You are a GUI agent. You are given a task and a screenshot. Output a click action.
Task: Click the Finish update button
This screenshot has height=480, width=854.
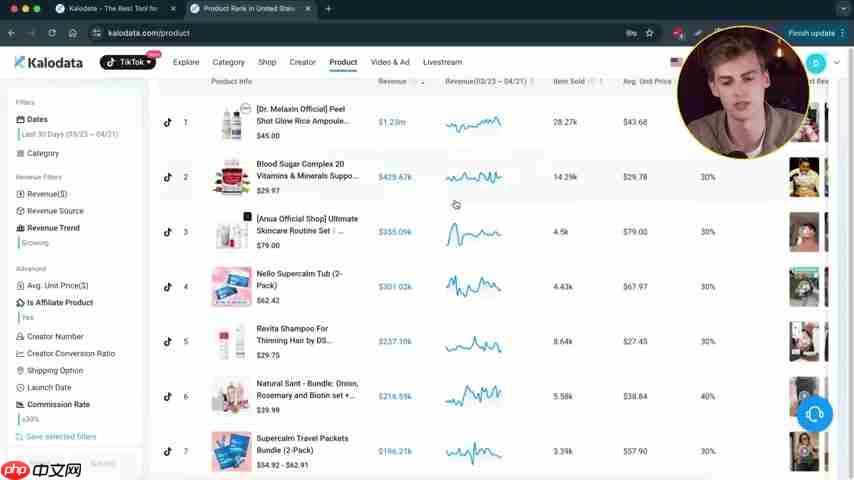811,33
